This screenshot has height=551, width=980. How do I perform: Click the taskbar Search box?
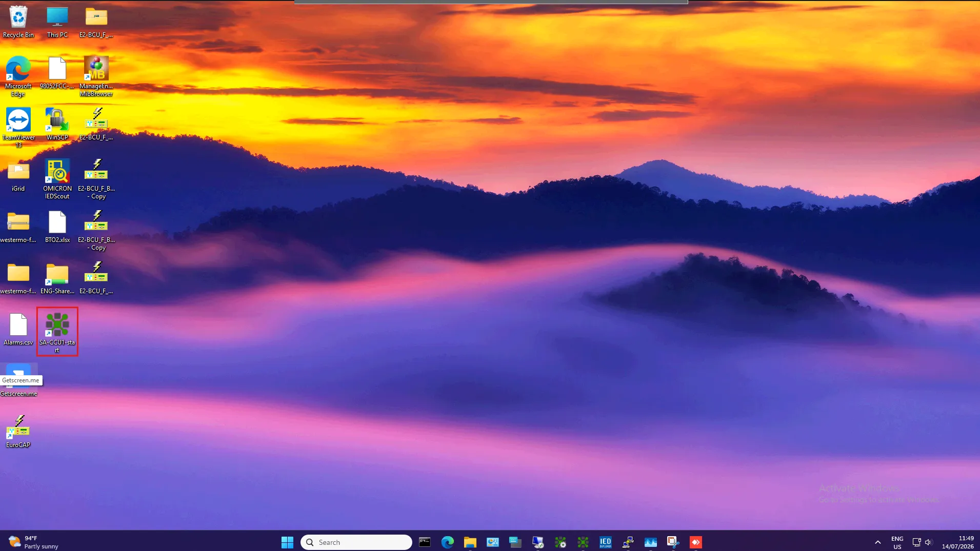(356, 542)
